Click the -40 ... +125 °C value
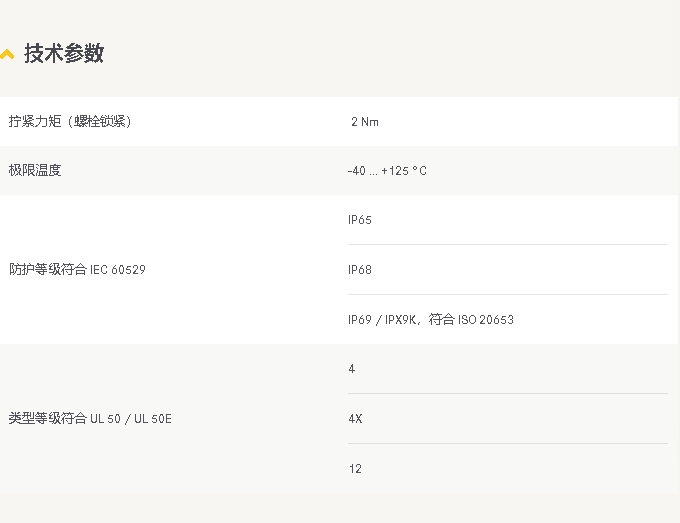The height and width of the screenshot is (523, 680). (387, 171)
